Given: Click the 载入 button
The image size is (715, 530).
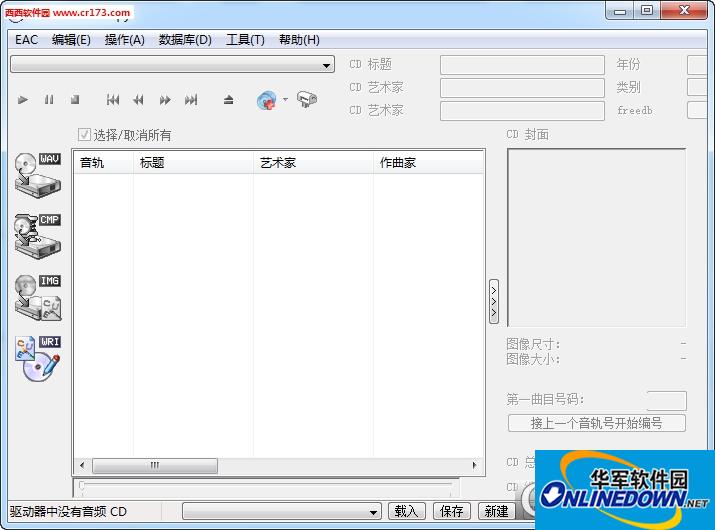Looking at the screenshot, I should click(x=406, y=511).
